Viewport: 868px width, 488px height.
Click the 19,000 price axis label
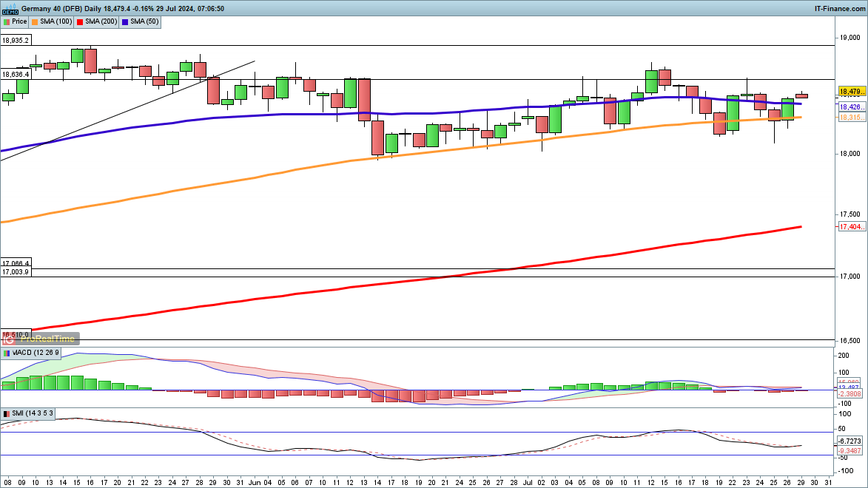coord(850,38)
